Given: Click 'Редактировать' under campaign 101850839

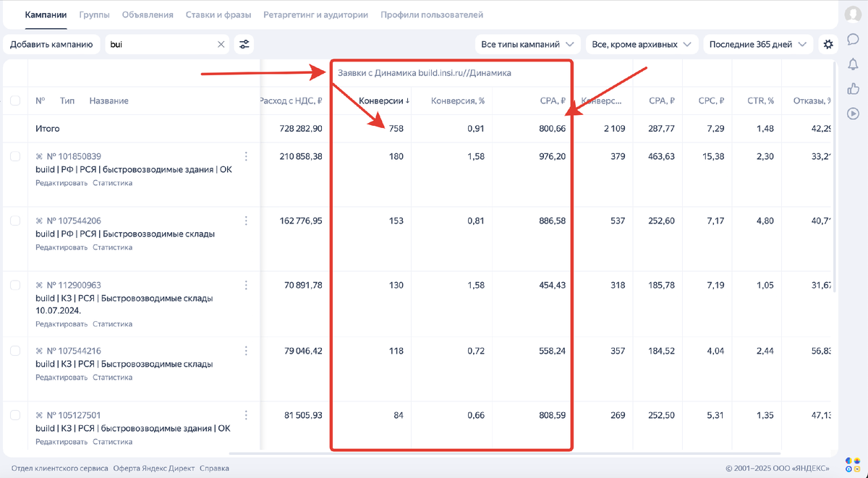Looking at the screenshot, I should (61, 183).
